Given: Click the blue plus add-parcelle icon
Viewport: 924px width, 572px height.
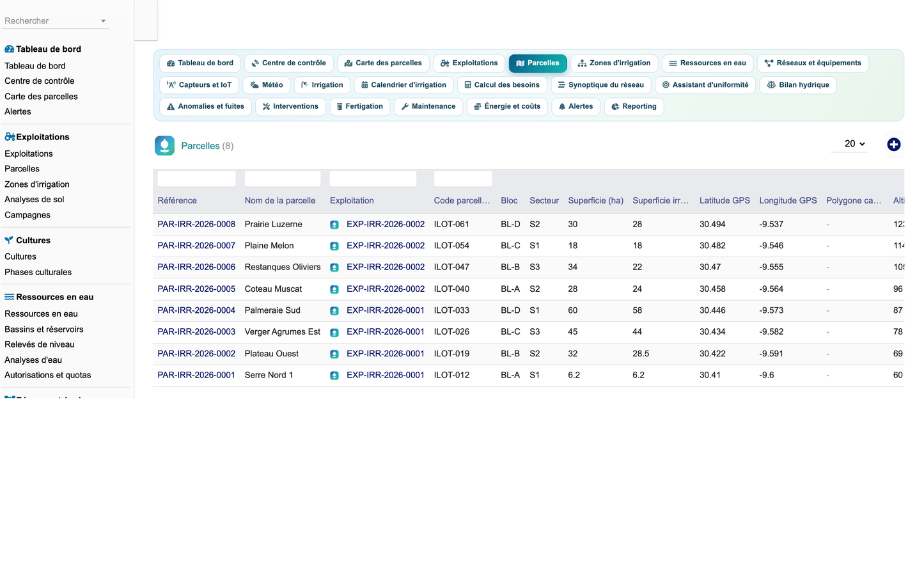Looking at the screenshot, I should [x=893, y=145].
